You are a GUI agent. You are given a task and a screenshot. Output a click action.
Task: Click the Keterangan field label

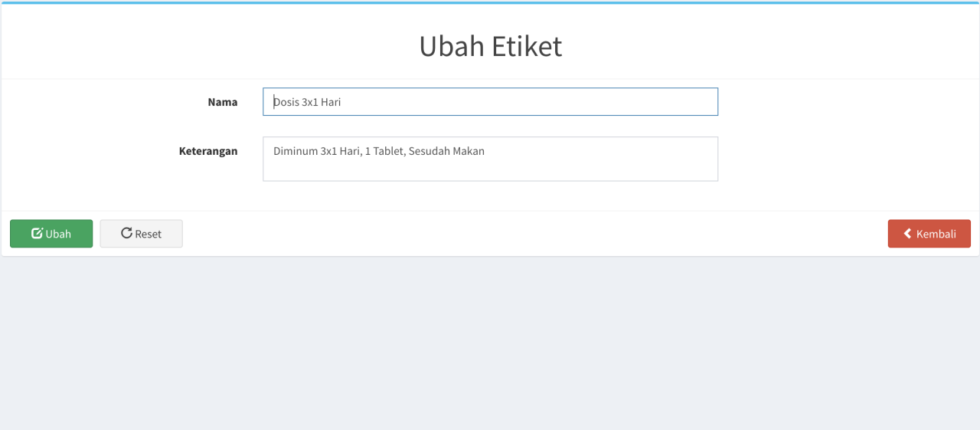pyautogui.click(x=207, y=151)
